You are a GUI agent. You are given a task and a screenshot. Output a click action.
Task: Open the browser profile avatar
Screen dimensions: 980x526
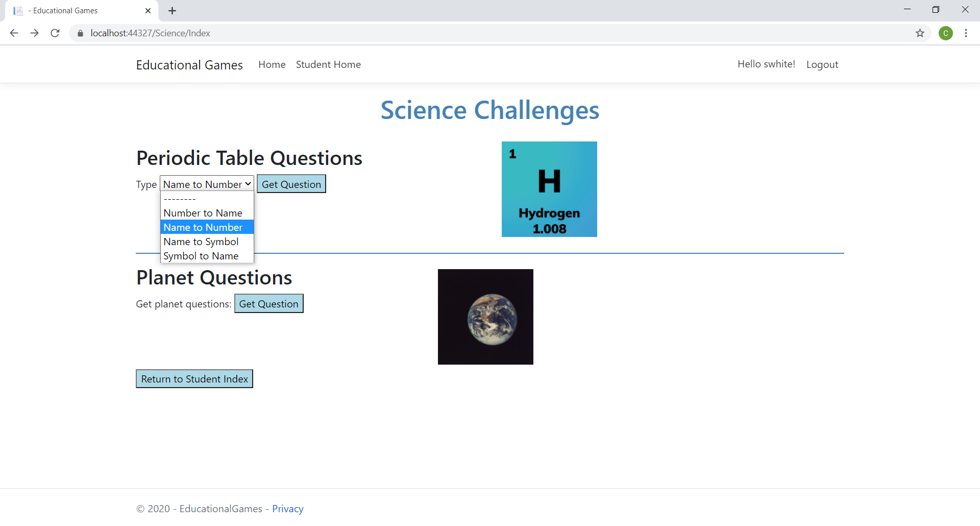click(946, 33)
